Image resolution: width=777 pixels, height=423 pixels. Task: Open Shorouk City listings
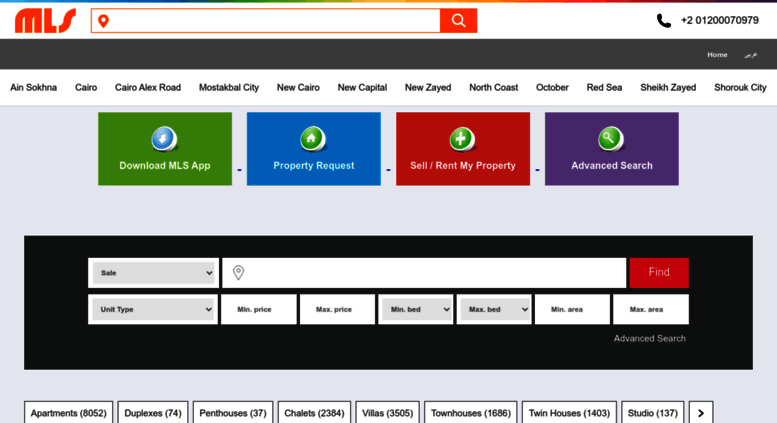[740, 88]
